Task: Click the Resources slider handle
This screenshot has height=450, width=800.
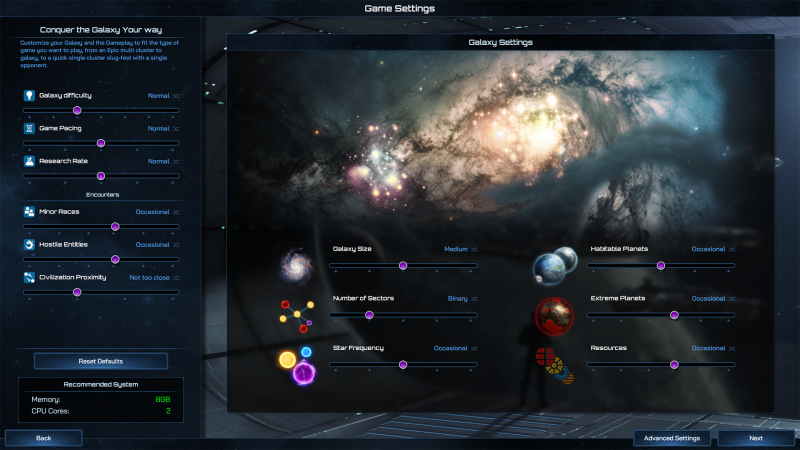Action: (674, 365)
